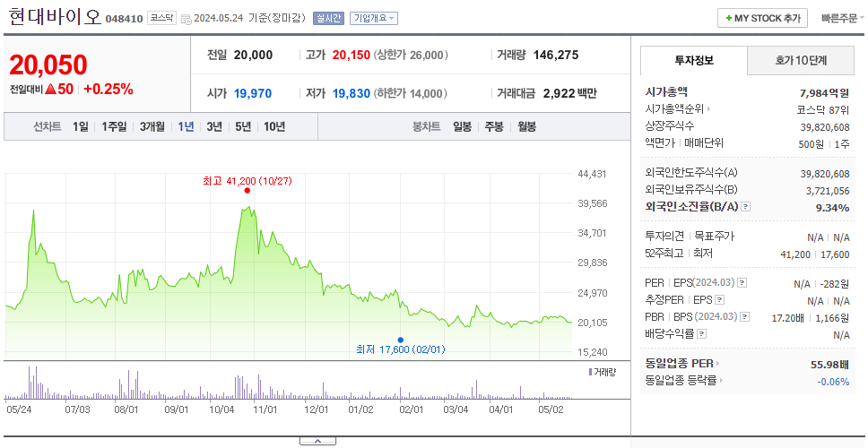
Task: Click the blue 최저 17,600 marker dot
Action: point(400,340)
